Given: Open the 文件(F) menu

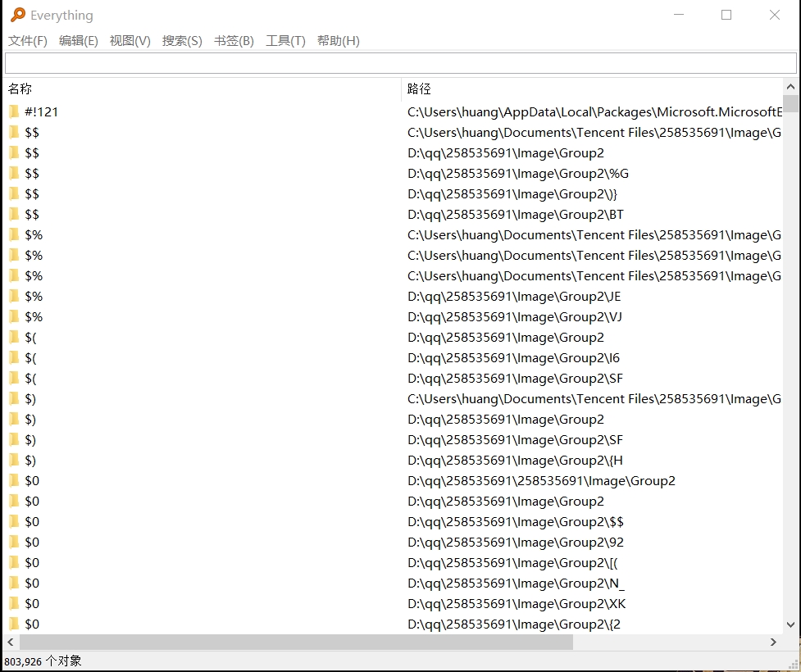Looking at the screenshot, I should (x=28, y=41).
